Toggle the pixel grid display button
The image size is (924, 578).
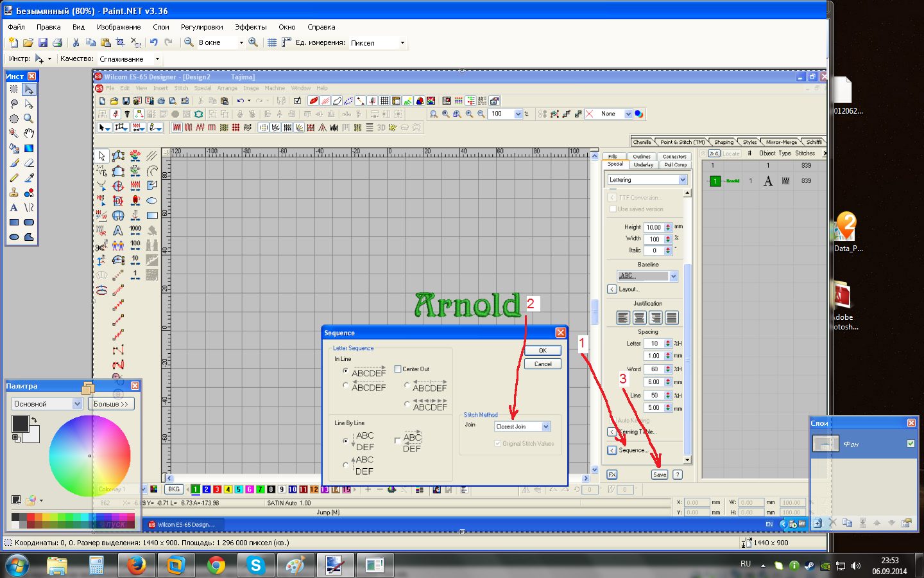[x=272, y=42]
